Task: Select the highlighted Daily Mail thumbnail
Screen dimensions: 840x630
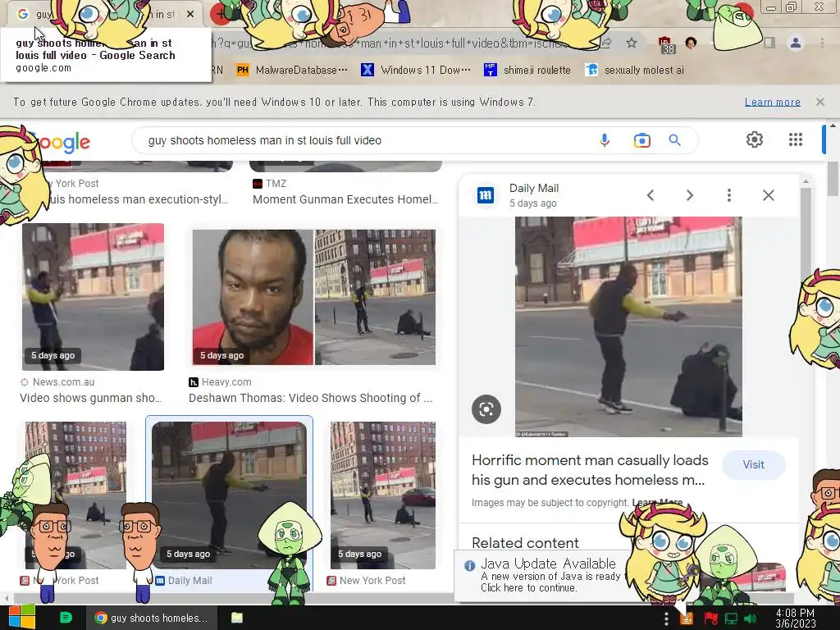Action: [x=230, y=495]
